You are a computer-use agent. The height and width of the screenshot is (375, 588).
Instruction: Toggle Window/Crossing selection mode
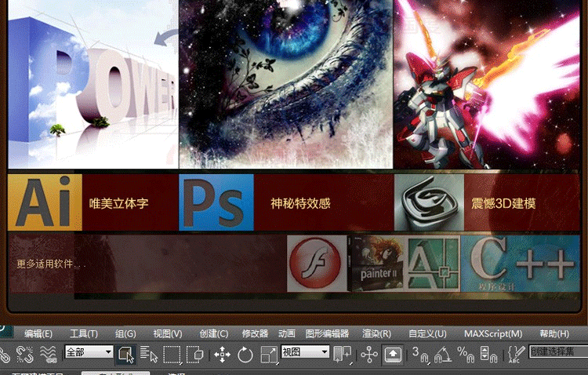(195, 354)
